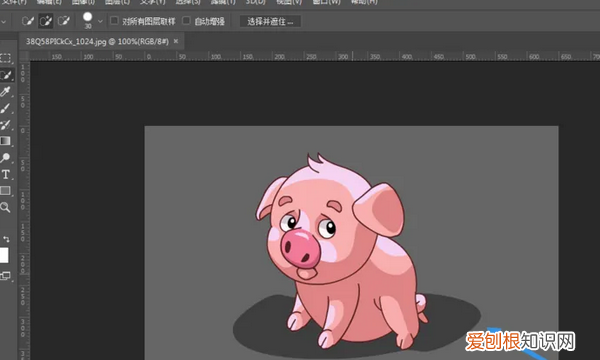Expand the brush options dropdown arrow
Image resolution: width=600 pixels, height=360 pixels.
click(x=100, y=21)
